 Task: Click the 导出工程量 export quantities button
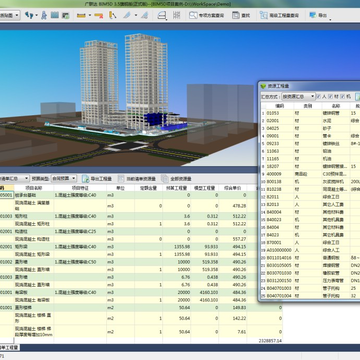(97, 179)
